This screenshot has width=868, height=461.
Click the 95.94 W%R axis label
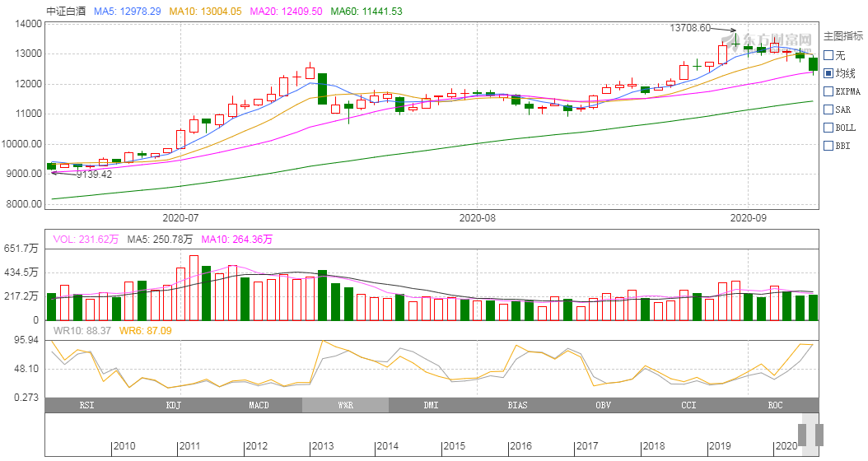26,340
